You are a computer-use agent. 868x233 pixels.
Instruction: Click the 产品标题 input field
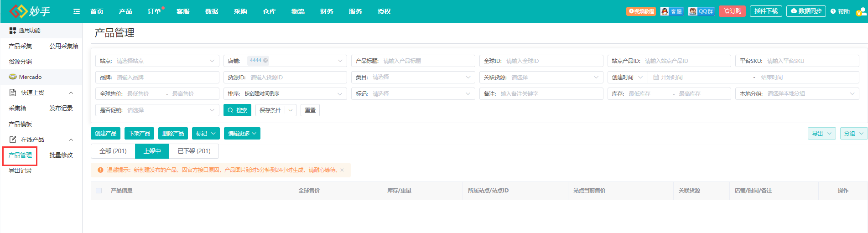(x=426, y=61)
